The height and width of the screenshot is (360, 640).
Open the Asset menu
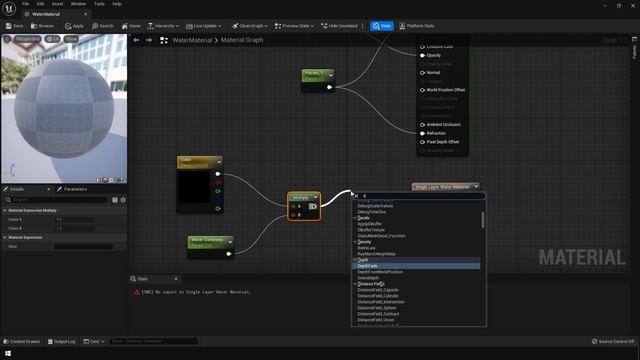[x=57, y=4]
